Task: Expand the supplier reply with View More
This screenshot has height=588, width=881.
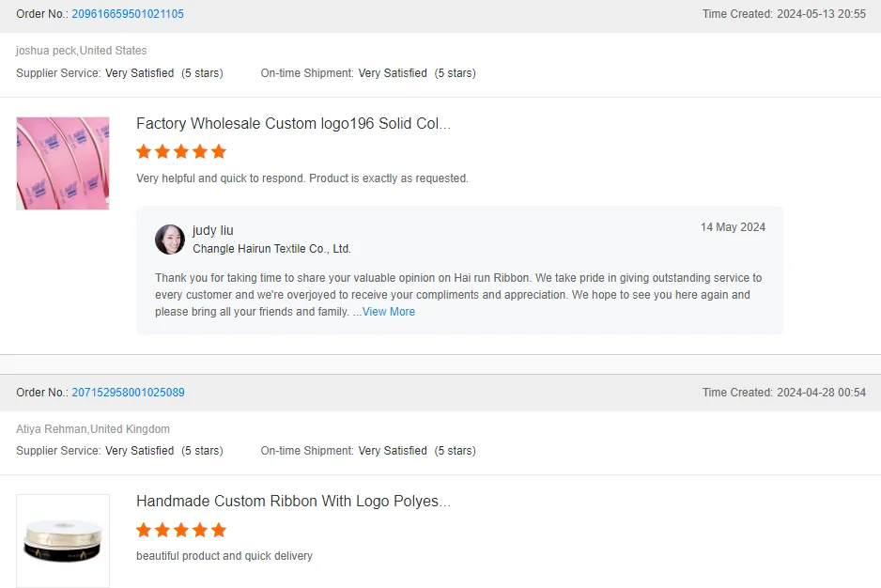Action: pyautogui.click(x=389, y=312)
